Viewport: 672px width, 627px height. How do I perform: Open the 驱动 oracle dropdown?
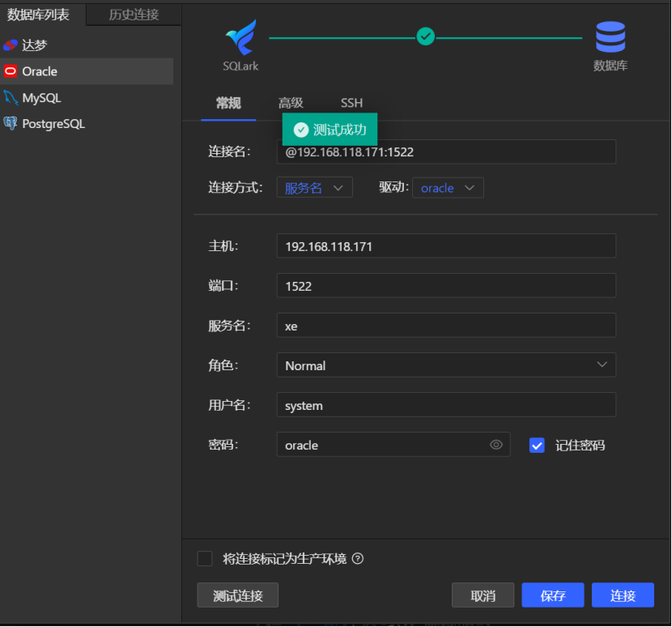pyautogui.click(x=448, y=188)
